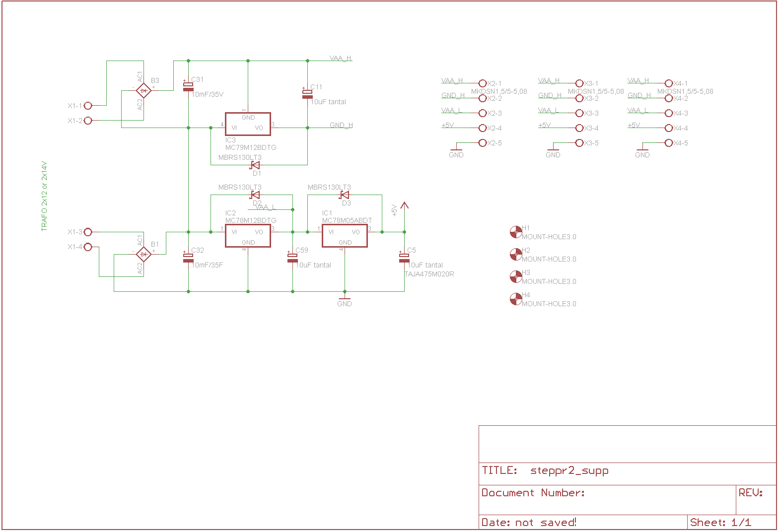Click the '10uF tantal' label beside C11

[x=328, y=102]
